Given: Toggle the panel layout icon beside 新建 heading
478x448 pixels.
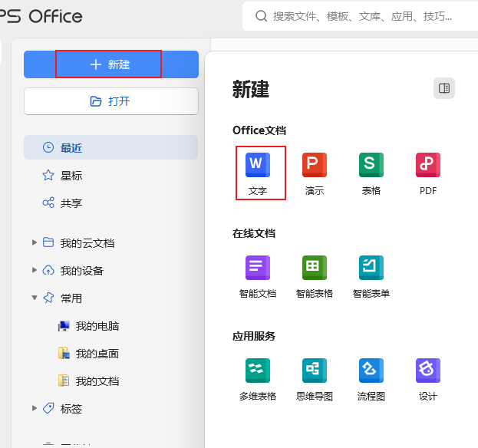Looking at the screenshot, I should coord(444,88).
